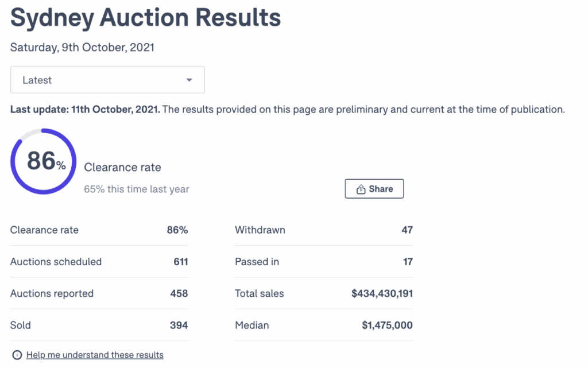Click the 86% clearance rate progress ring
Image resolution: width=588 pixels, height=368 pixels.
(x=43, y=161)
